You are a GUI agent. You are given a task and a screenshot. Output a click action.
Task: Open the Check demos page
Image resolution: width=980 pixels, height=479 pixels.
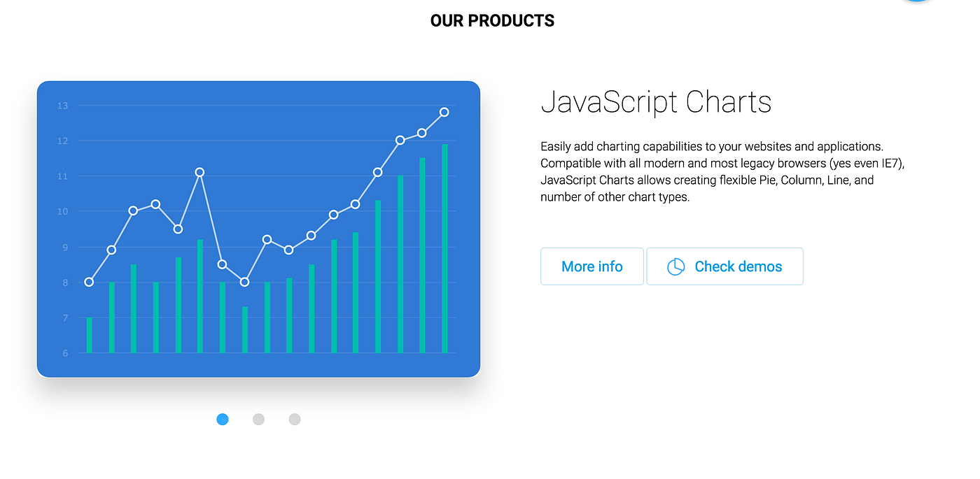724,266
